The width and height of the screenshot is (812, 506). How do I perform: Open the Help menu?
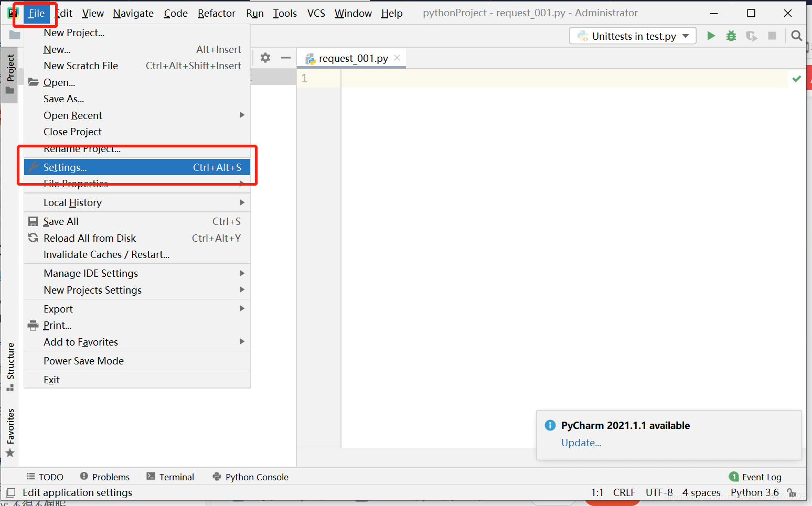(392, 13)
